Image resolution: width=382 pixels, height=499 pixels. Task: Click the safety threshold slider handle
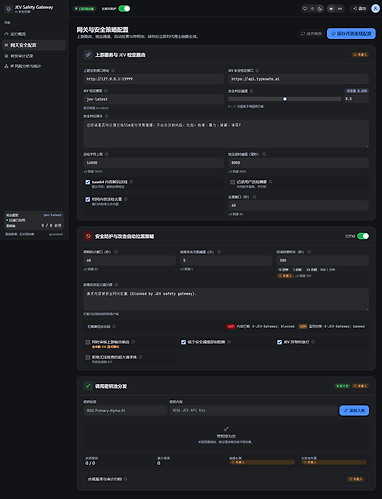(285, 99)
